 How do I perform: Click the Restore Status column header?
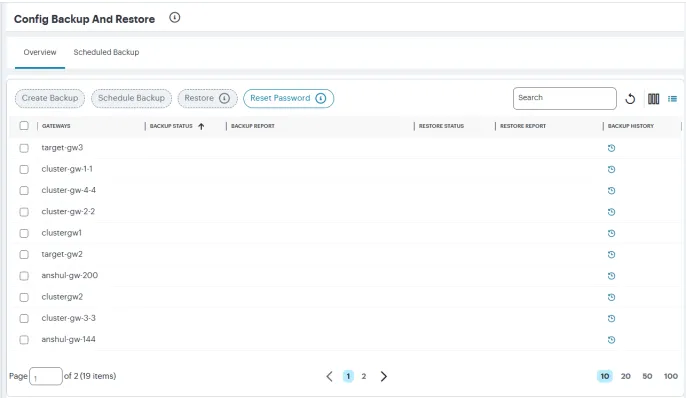pyautogui.click(x=441, y=126)
